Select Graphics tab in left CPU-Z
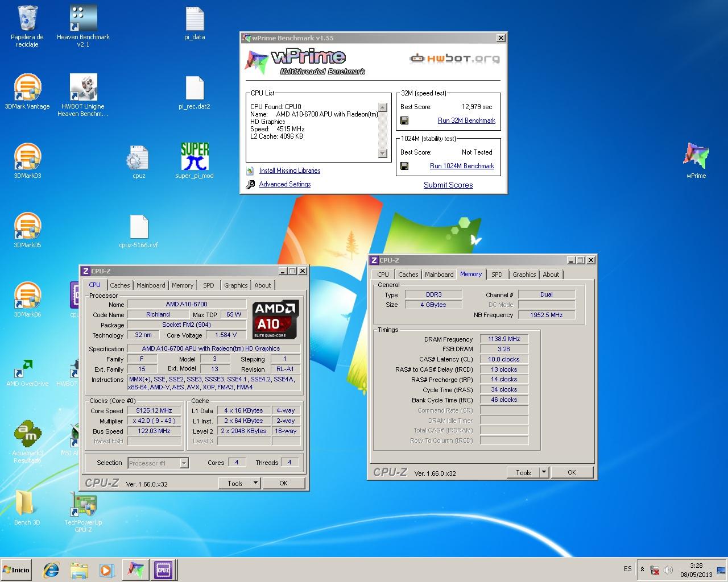The height and width of the screenshot is (582, 728). pos(236,285)
